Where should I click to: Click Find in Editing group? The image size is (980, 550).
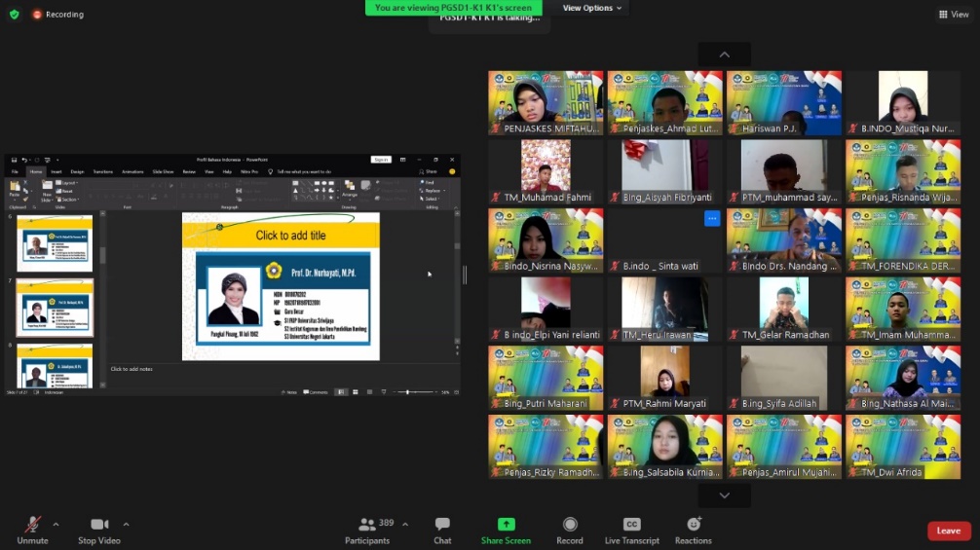pyautogui.click(x=429, y=182)
